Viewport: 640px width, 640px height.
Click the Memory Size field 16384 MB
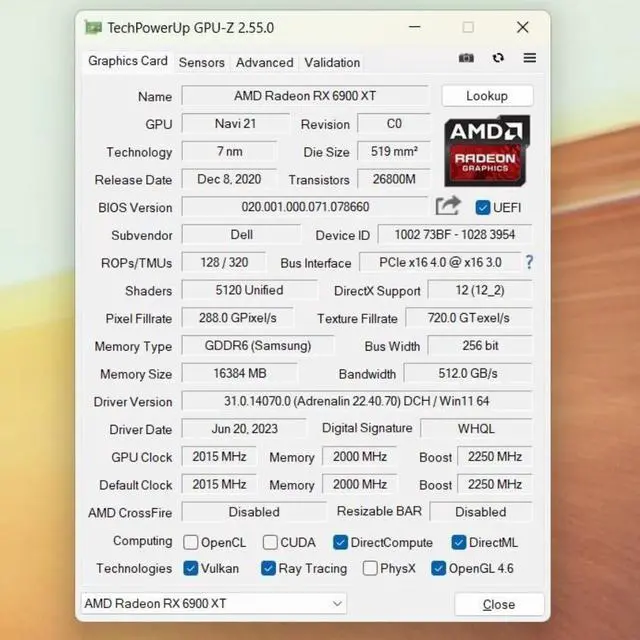click(240, 373)
